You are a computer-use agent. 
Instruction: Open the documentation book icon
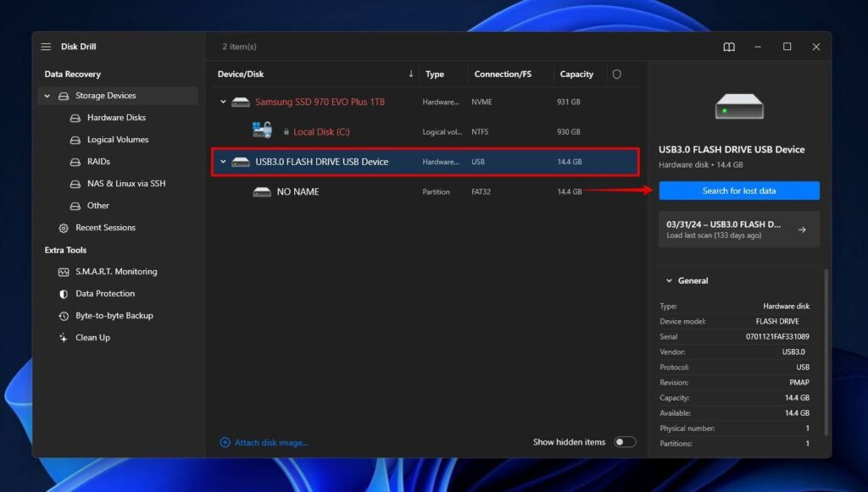click(x=728, y=47)
